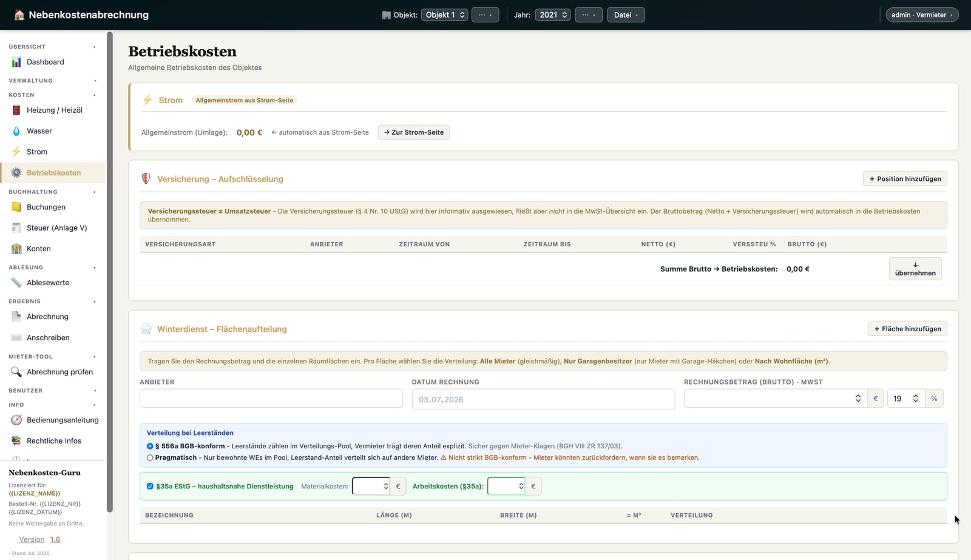The image size is (971, 560).
Task: Click the Buchungen folder icon
Action: pyautogui.click(x=16, y=207)
